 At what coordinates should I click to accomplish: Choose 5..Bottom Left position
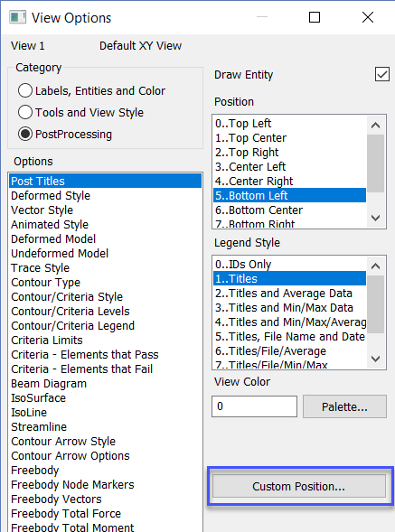290,195
